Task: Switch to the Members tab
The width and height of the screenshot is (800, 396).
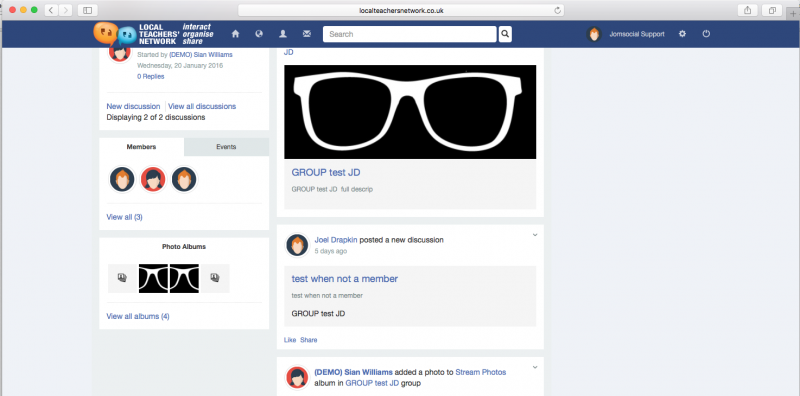Action: (x=141, y=147)
